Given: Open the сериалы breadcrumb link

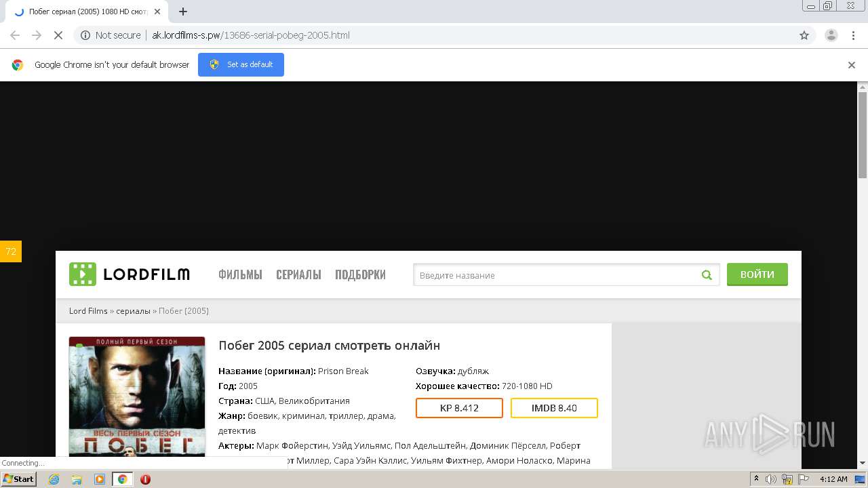Looking at the screenshot, I should tap(133, 311).
